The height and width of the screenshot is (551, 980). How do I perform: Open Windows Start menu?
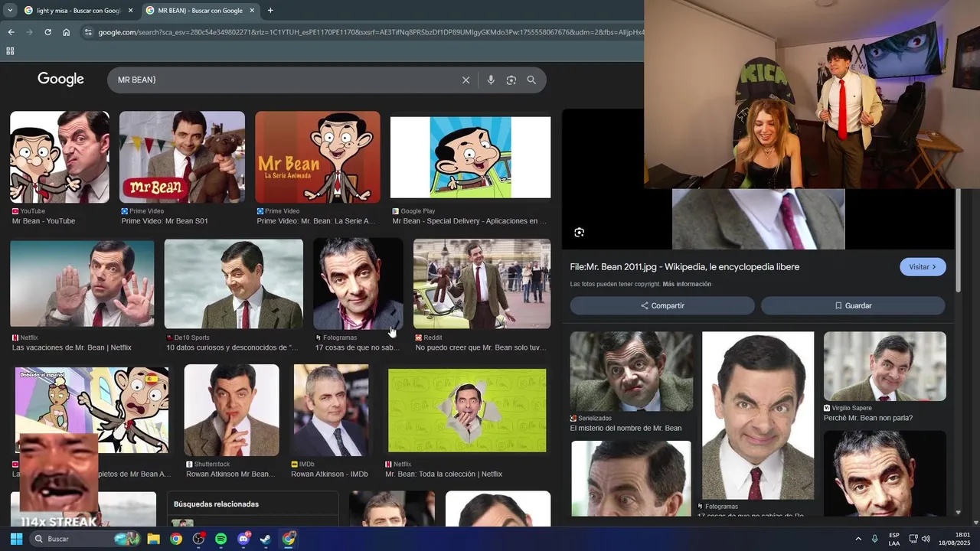(16, 539)
